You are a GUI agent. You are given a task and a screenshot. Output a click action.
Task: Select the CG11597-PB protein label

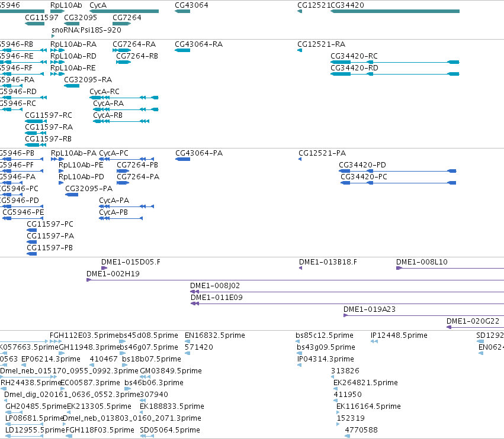pos(50,247)
